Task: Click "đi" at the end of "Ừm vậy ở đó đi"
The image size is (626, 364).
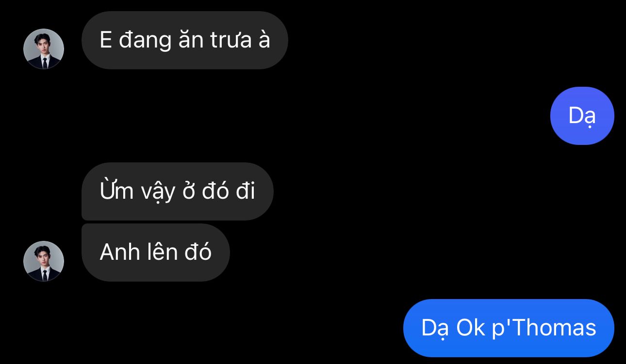Action: point(246,190)
